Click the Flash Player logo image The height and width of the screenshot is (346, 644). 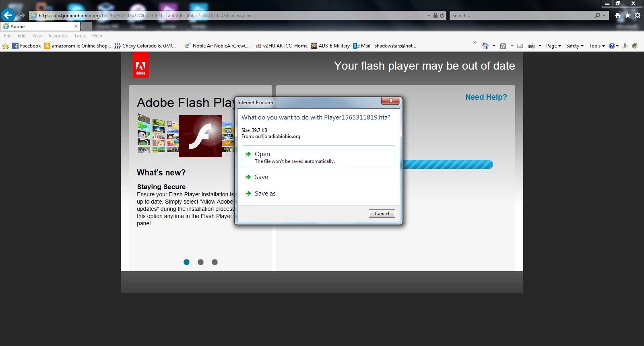click(x=200, y=136)
